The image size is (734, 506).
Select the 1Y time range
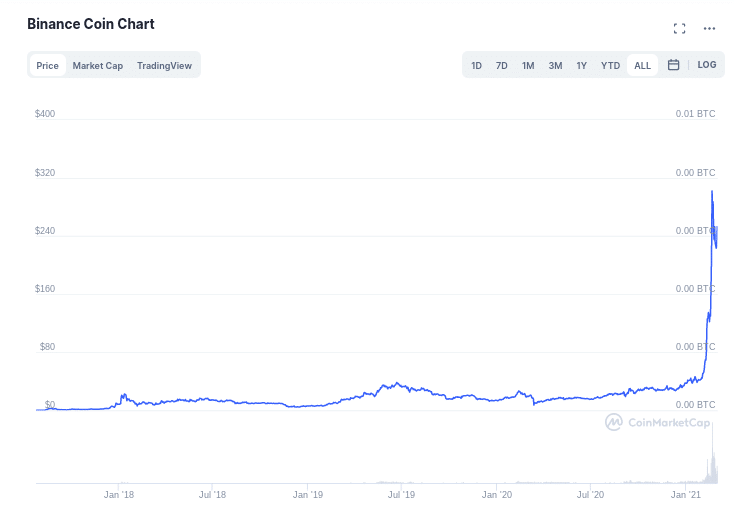pos(581,66)
